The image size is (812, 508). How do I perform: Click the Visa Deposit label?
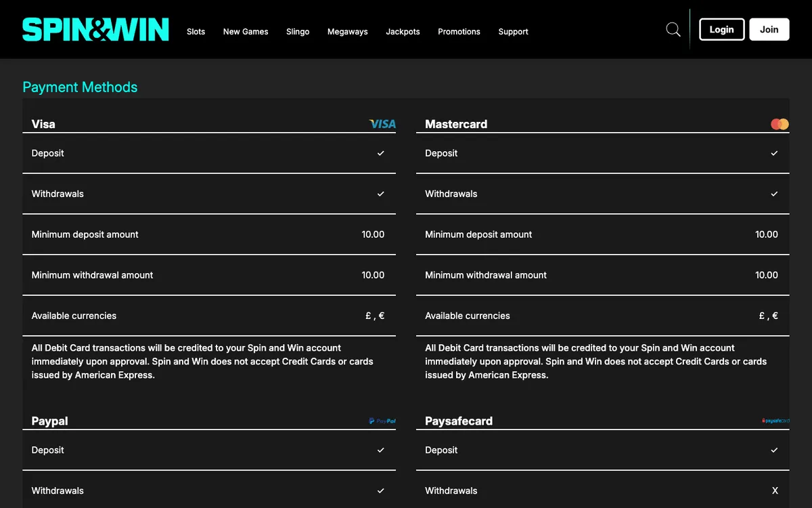click(x=47, y=153)
